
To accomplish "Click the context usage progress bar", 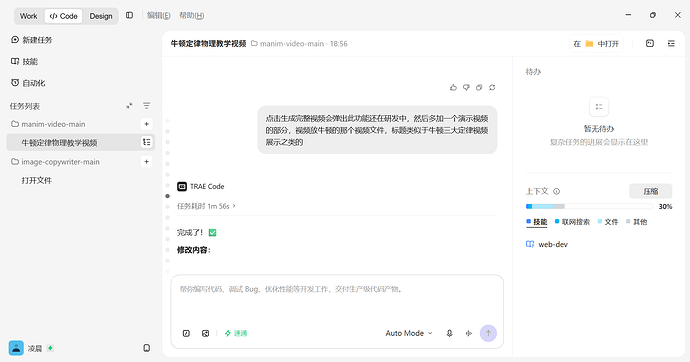I will pos(589,206).
